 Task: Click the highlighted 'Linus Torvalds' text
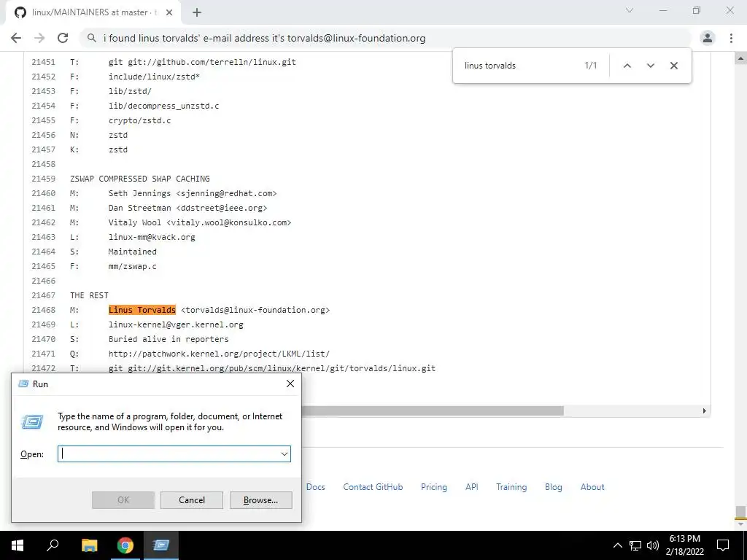pyautogui.click(x=142, y=310)
